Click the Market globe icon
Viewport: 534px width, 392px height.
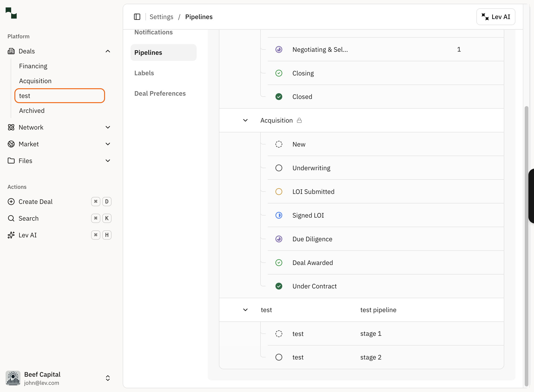(x=11, y=144)
